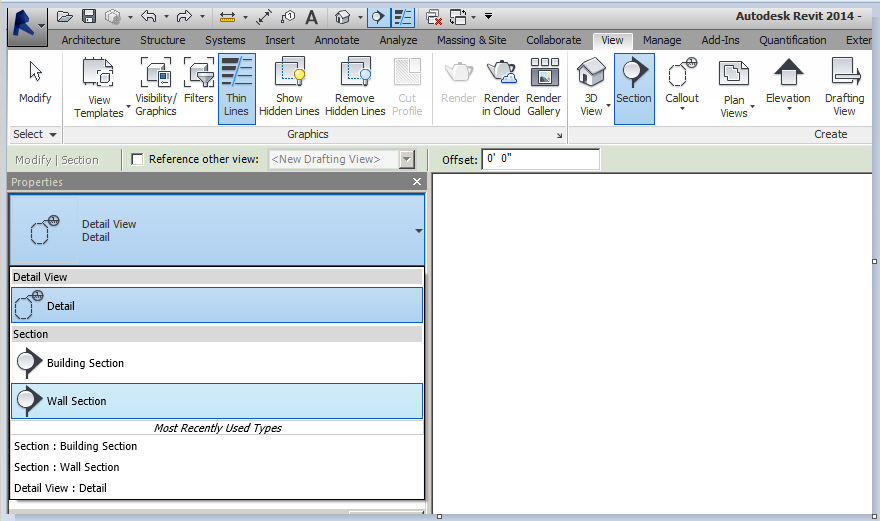Toggle the Thin Lines ribbon button
The width and height of the screenshot is (880, 521).
pyautogui.click(x=236, y=88)
